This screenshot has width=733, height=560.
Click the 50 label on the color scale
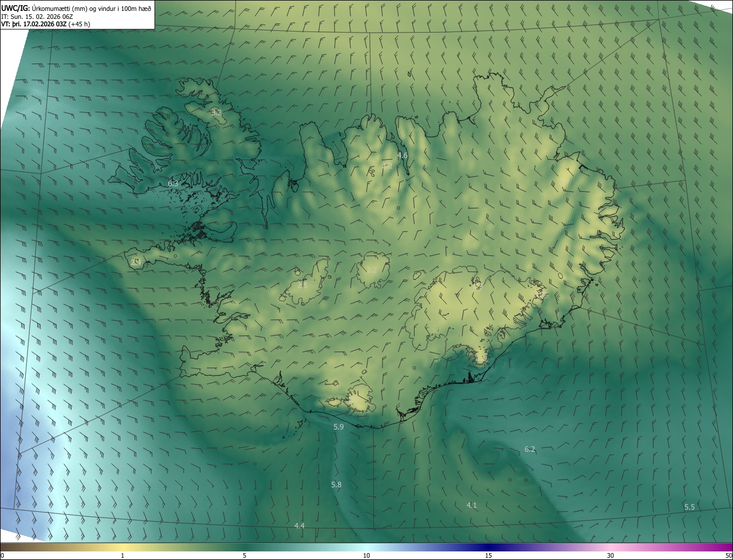pos(728,556)
